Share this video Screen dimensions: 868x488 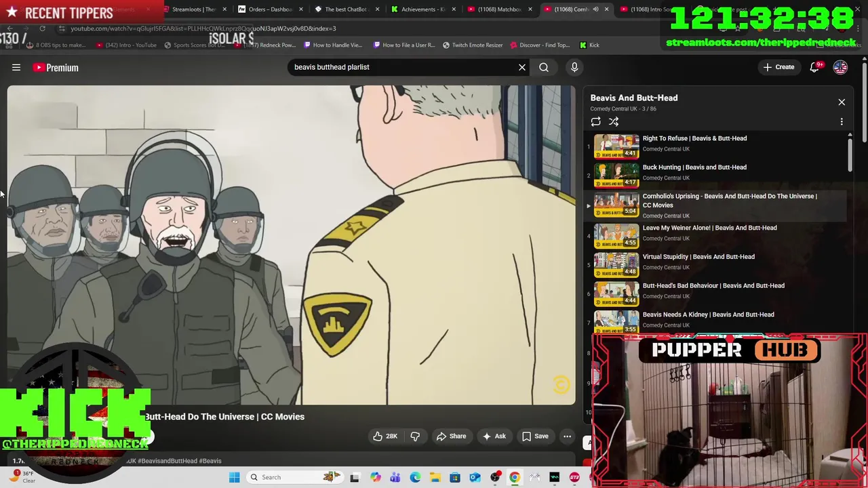[451, 436]
